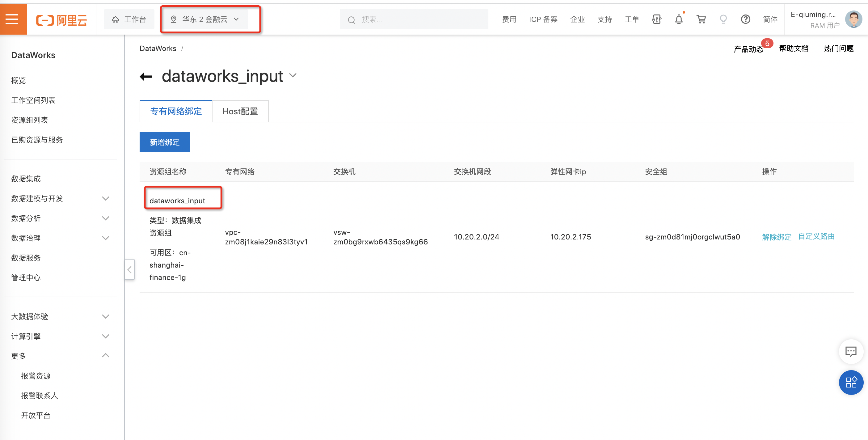868x440 pixels.
Task: Go back with the left arrow
Action: [146, 77]
